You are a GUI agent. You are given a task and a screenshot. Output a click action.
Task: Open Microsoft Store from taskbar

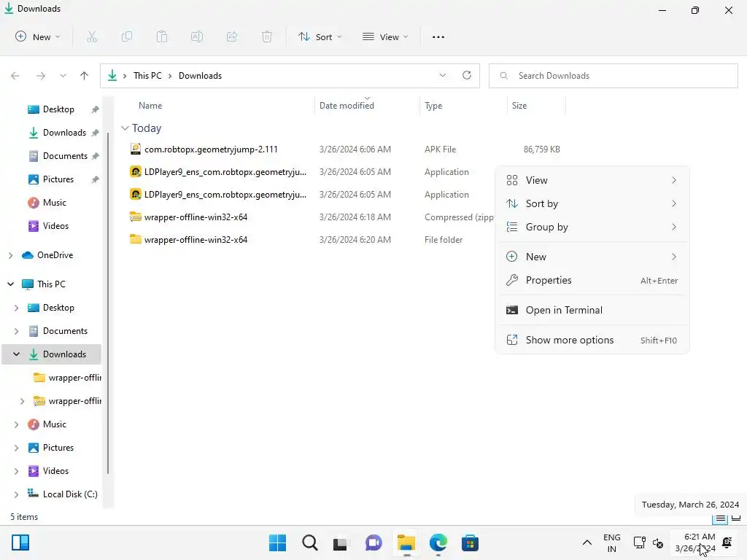(x=470, y=542)
